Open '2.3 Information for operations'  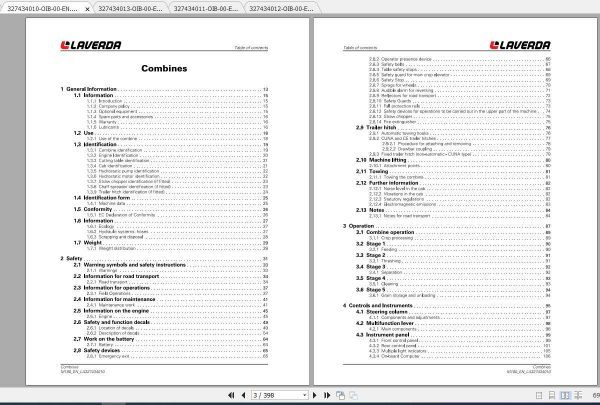[x=171, y=287]
